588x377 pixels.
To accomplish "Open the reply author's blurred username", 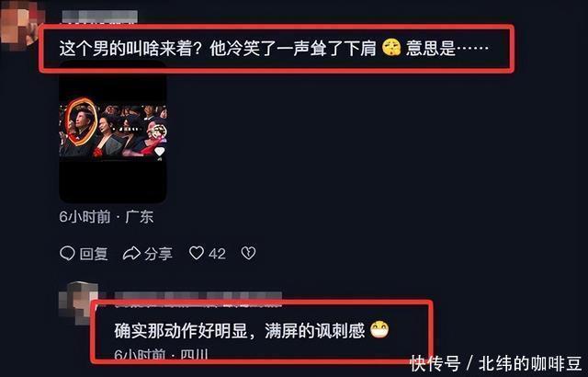I will pos(198,297).
